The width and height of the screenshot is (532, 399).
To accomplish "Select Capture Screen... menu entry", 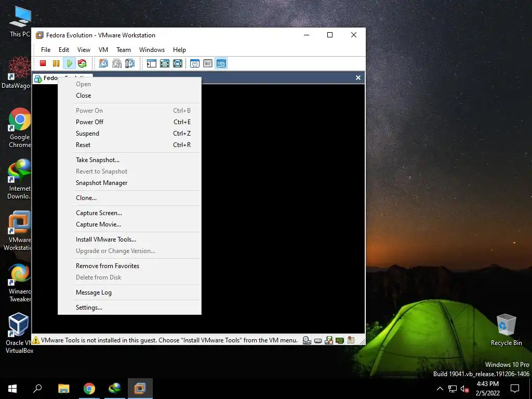I will click(x=129, y=212).
